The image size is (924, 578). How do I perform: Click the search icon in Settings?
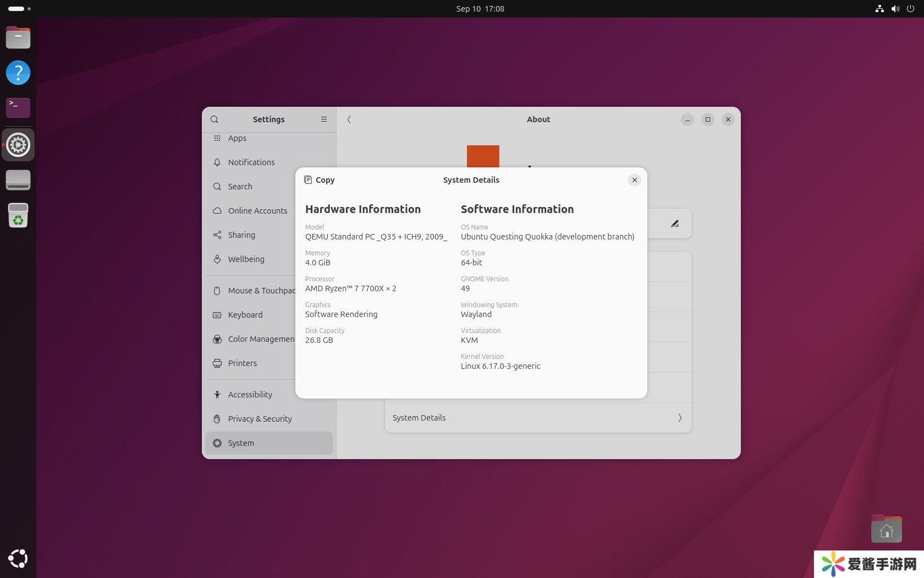tap(215, 119)
